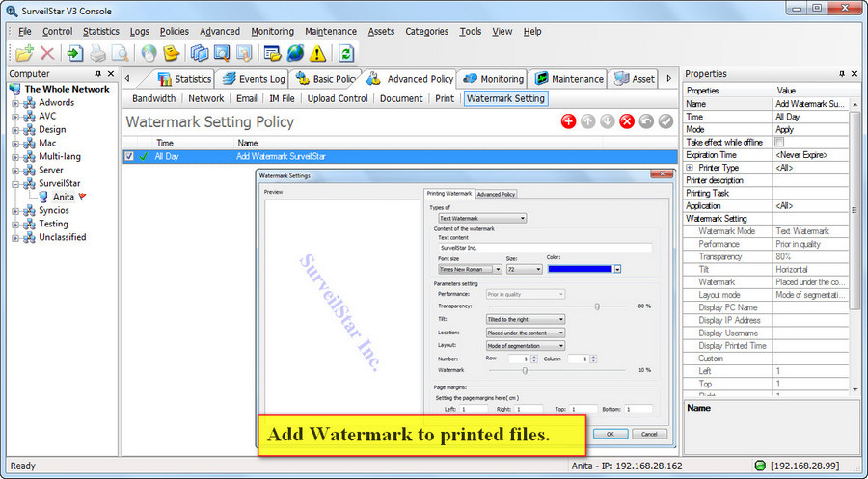Delete policy using the red circle X icon
Screen dimensions: 868x479
[x=627, y=121]
